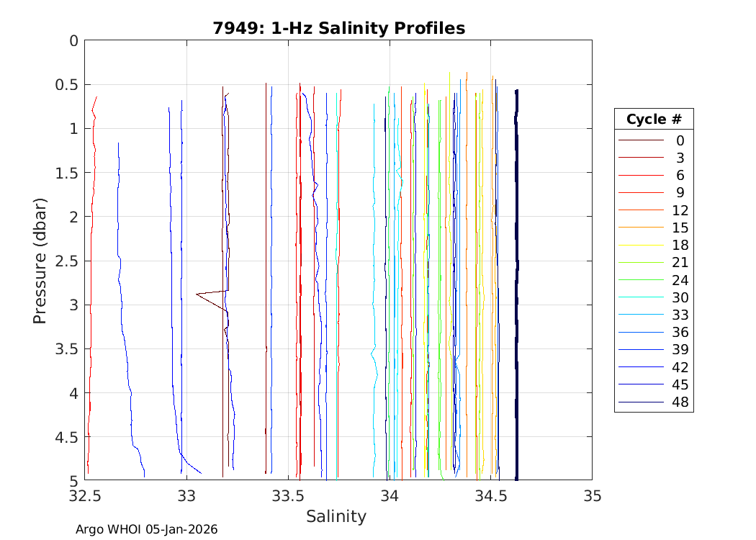Click x-axis tick label "33.5"
The image size is (756, 540).
(x=288, y=496)
